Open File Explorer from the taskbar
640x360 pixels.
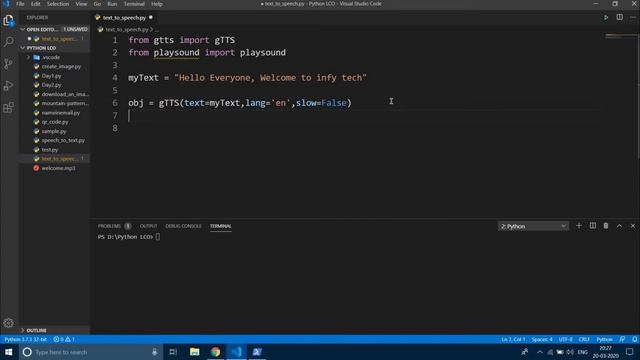(194, 352)
